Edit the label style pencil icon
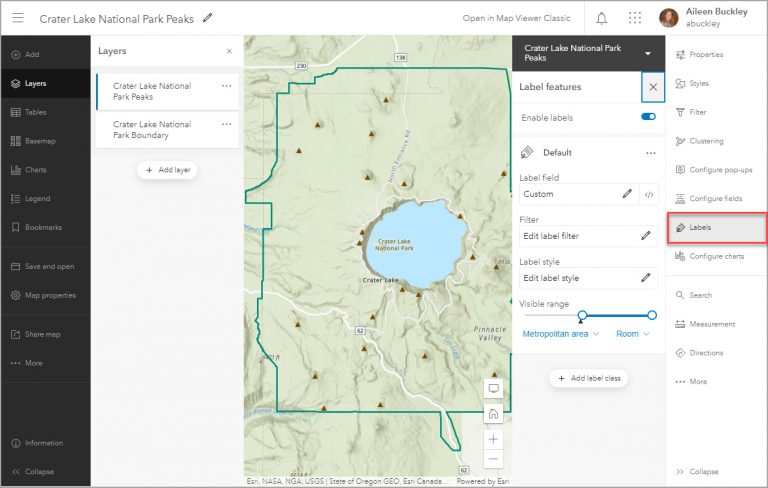The width and height of the screenshot is (768, 488). click(646, 278)
